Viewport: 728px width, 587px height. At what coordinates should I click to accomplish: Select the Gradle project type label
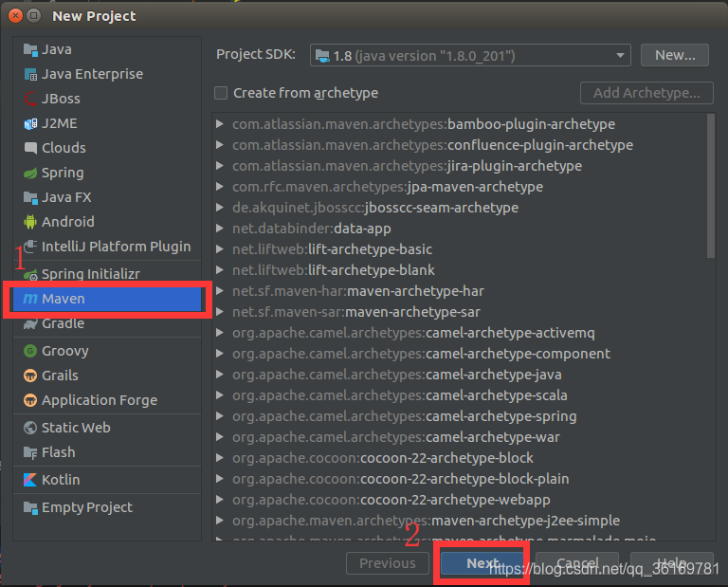[x=63, y=323]
